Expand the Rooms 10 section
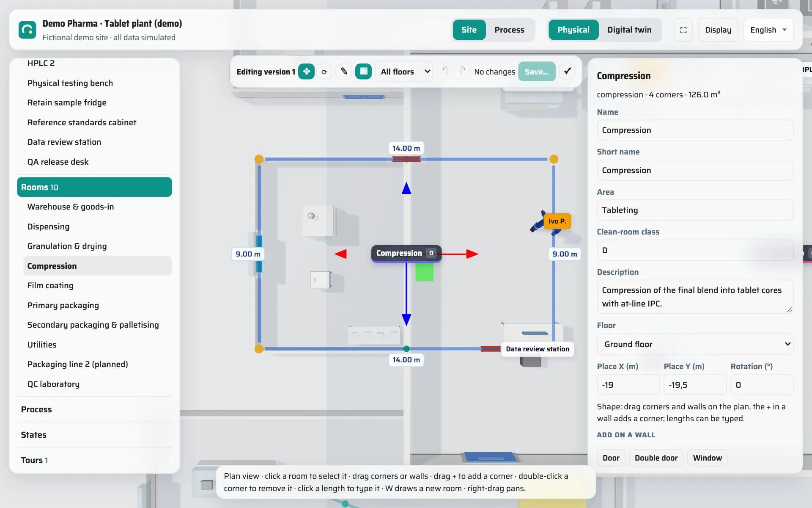The width and height of the screenshot is (812, 508). [94, 187]
